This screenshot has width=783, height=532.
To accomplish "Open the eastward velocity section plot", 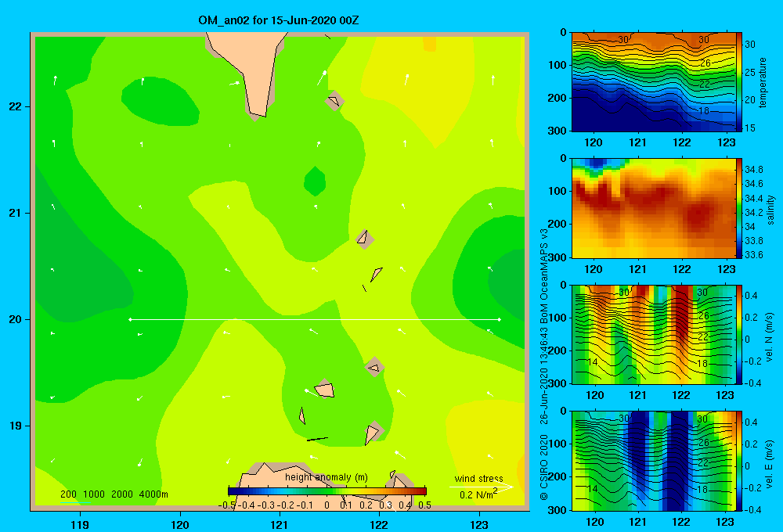I will point(654,461).
